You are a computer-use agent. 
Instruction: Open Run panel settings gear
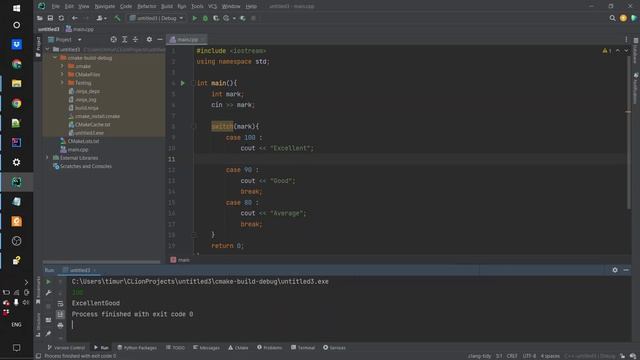(615, 270)
